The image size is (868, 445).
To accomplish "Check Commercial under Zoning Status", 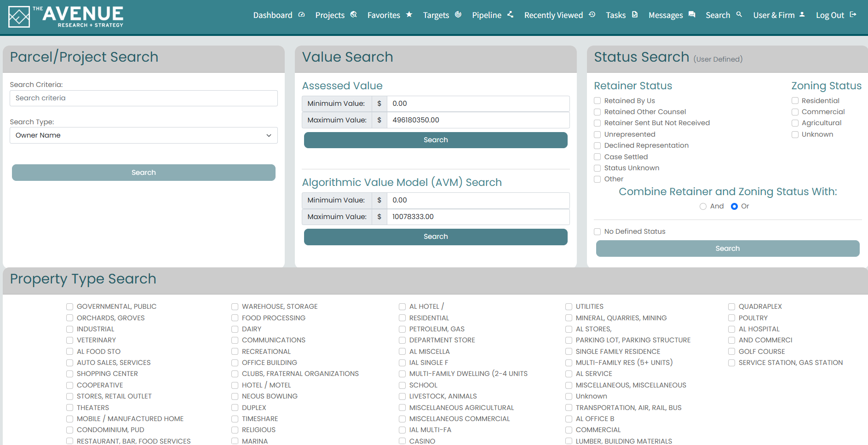I will (795, 112).
